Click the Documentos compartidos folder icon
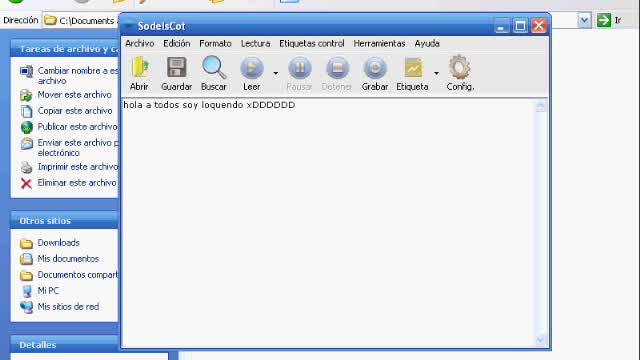The height and width of the screenshot is (360, 640). coord(26,276)
